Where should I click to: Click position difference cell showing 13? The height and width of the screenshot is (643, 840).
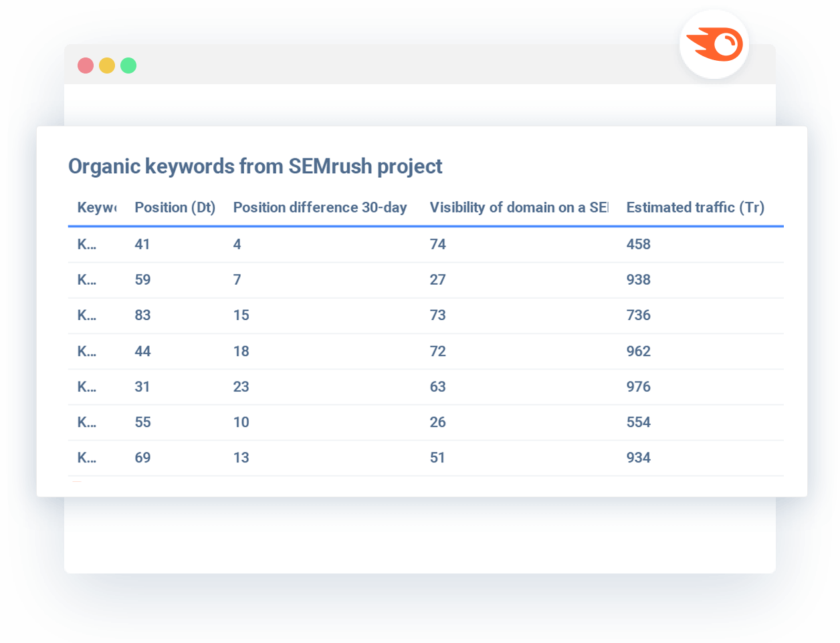[x=241, y=457]
